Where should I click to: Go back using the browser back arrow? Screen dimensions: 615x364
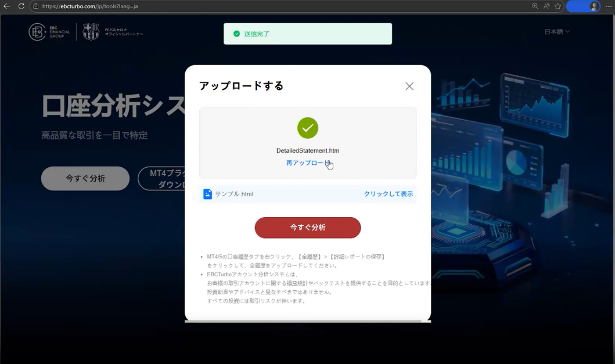tap(6, 6)
